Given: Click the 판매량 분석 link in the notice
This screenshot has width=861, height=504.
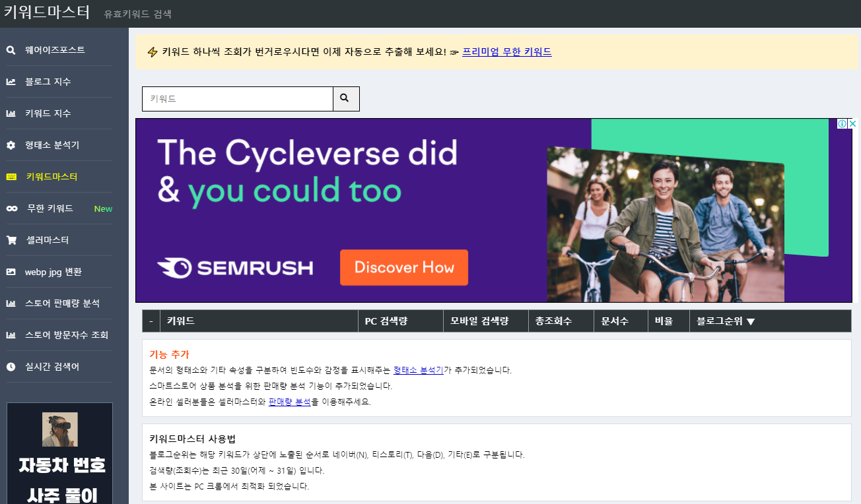Looking at the screenshot, I should (289, 402).
